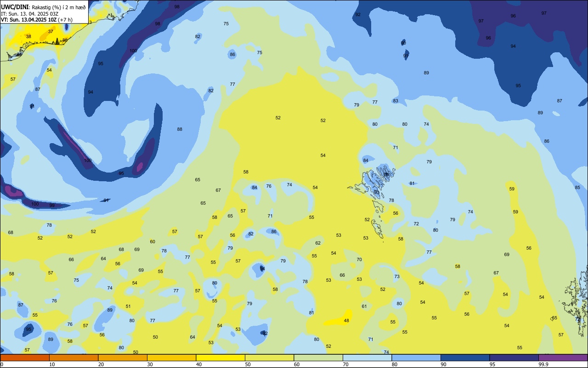Pick the purple legend swatch above 99.9

pyautogui.click(x=563, y=357)
